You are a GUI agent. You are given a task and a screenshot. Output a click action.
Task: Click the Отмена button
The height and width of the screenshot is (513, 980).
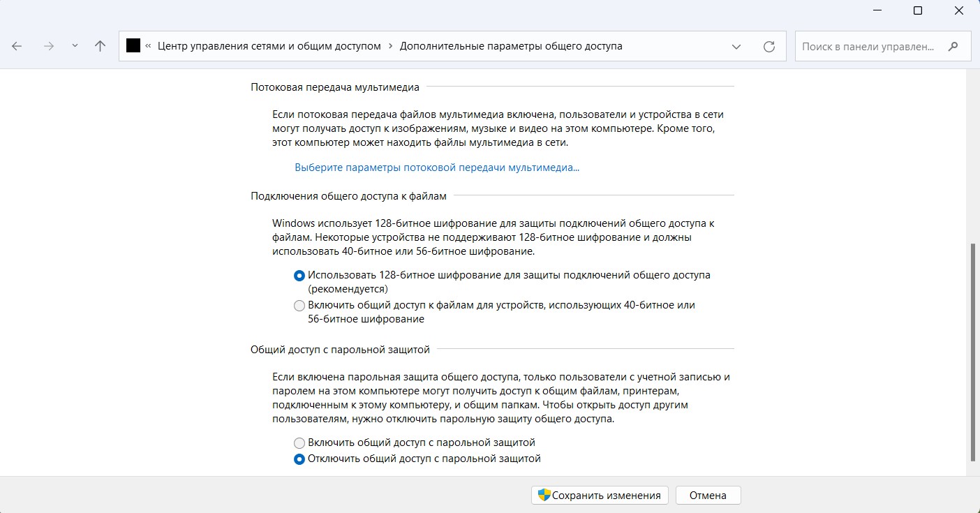708,496
